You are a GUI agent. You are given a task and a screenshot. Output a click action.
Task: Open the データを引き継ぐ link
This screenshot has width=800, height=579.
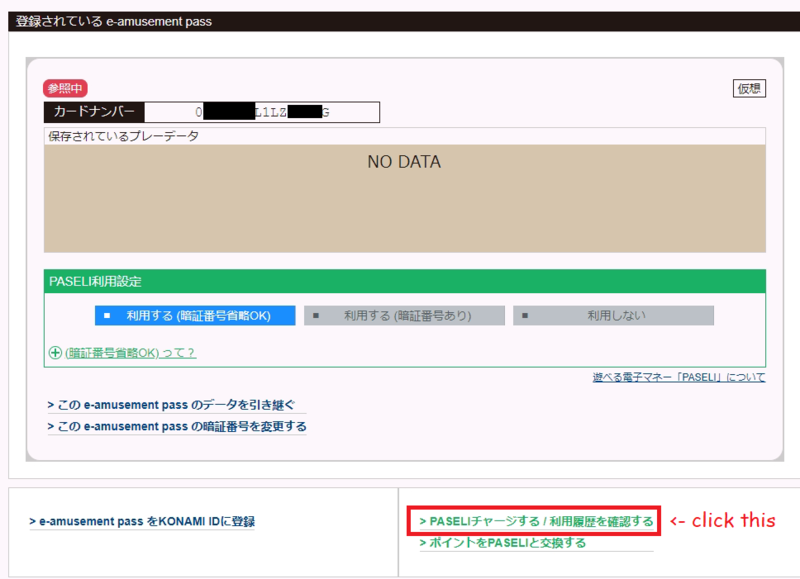[171, 404]
